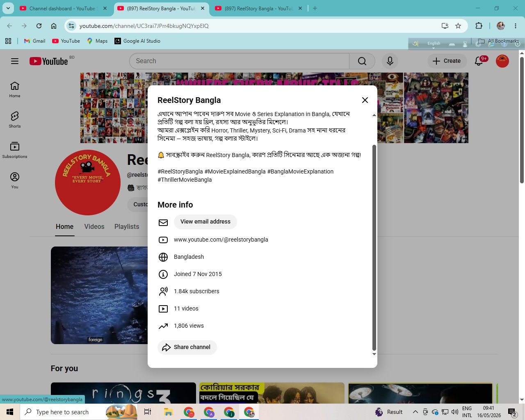Click the trending arrow icon beside views
This screenshot has height=420, width=525.
point(163,326)
